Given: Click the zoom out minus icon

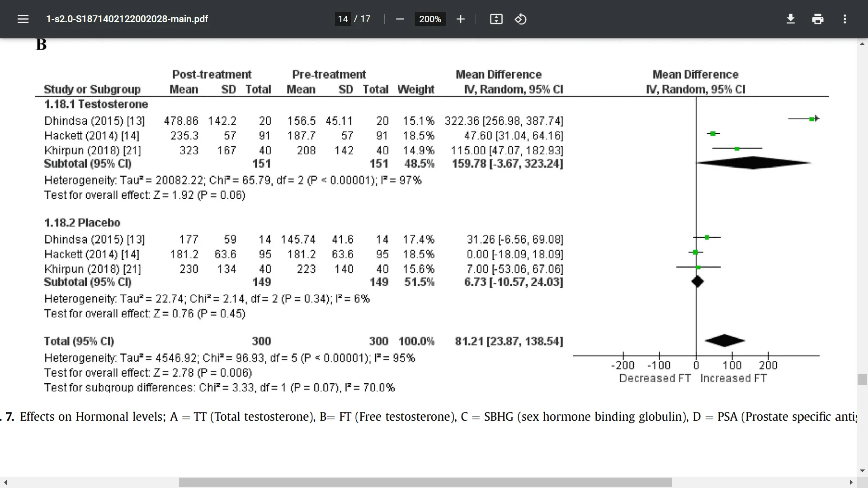Looking at the screenshot, I should pos(400,19).
